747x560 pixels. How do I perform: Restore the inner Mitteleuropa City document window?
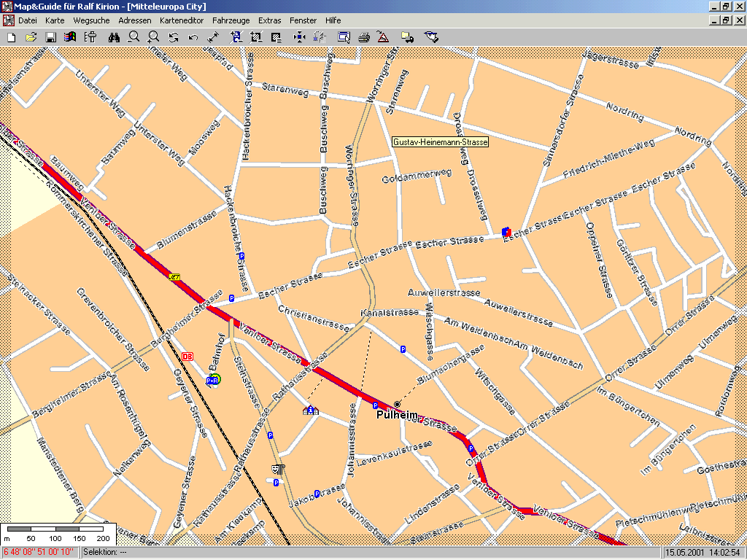(726, 20)
